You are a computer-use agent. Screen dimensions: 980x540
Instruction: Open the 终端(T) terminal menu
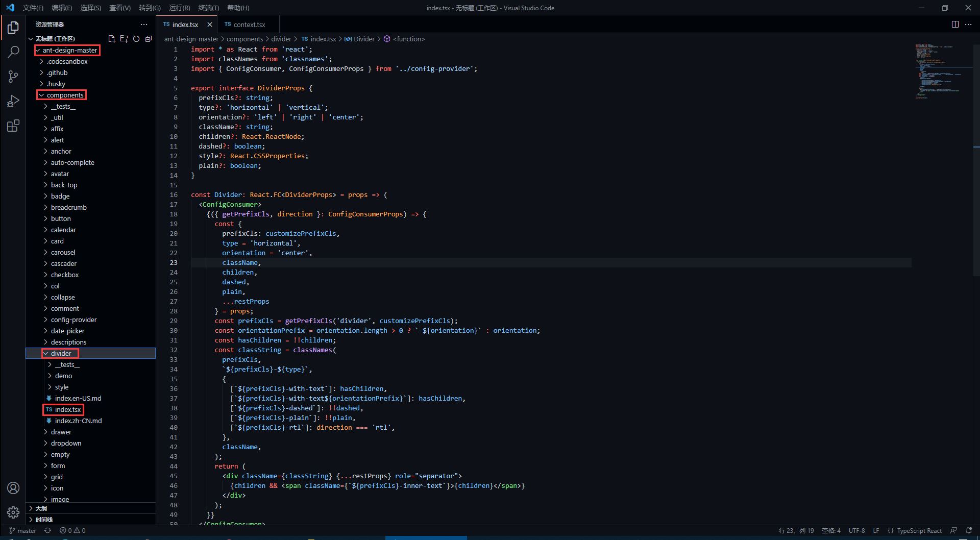pos(208,8)
